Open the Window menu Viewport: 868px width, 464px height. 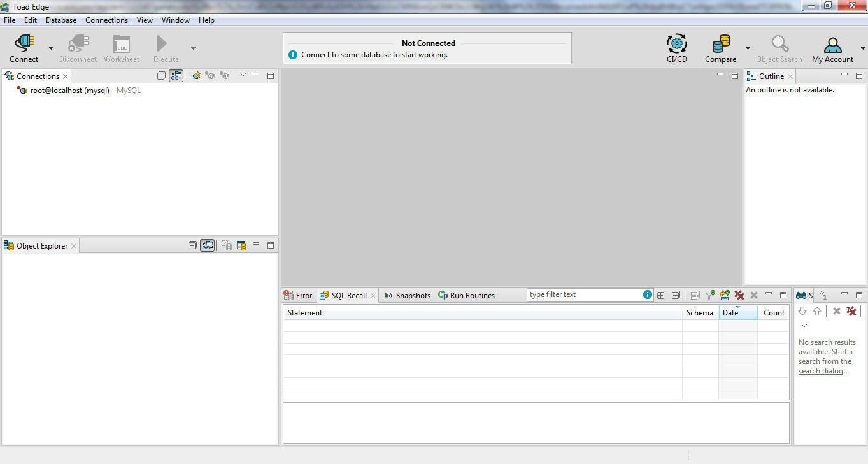tap(176, 20)
